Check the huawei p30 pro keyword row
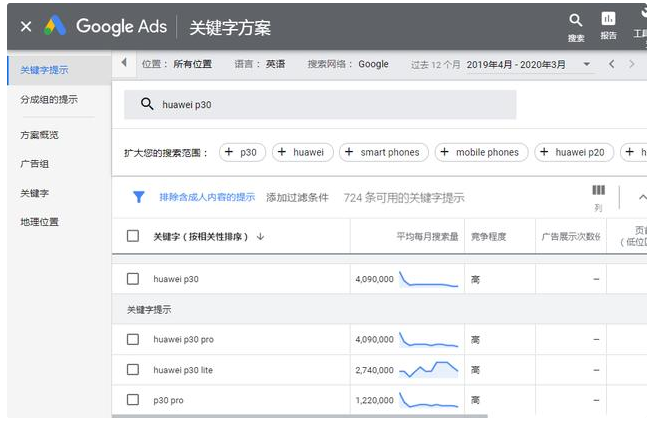 (133, 339)
